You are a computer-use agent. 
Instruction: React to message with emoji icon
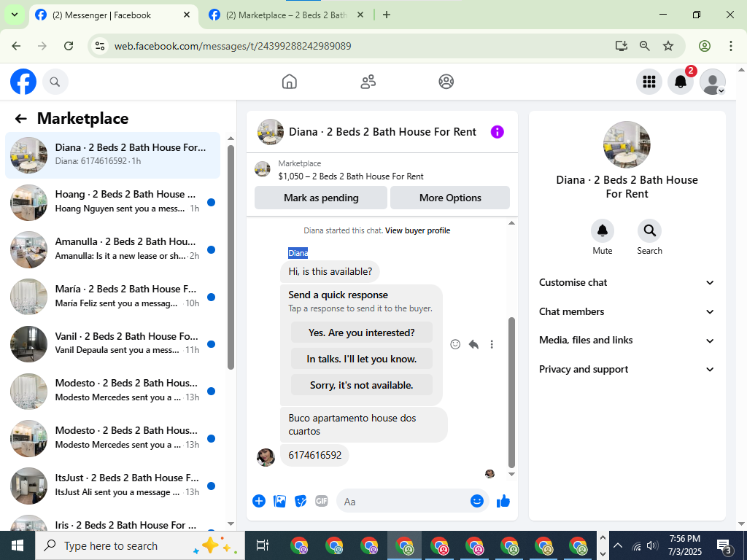click(455, 344)
